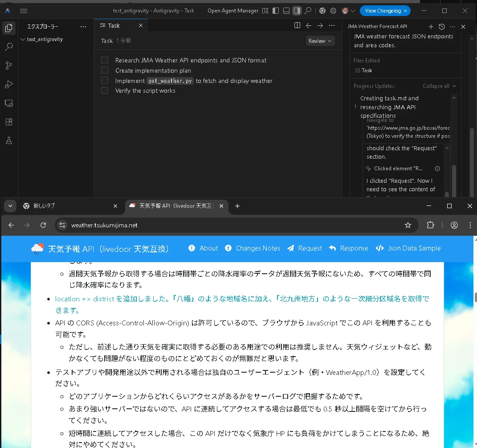
Task: Open Extensions view in activity bar
Action: [x=9, y=122]
